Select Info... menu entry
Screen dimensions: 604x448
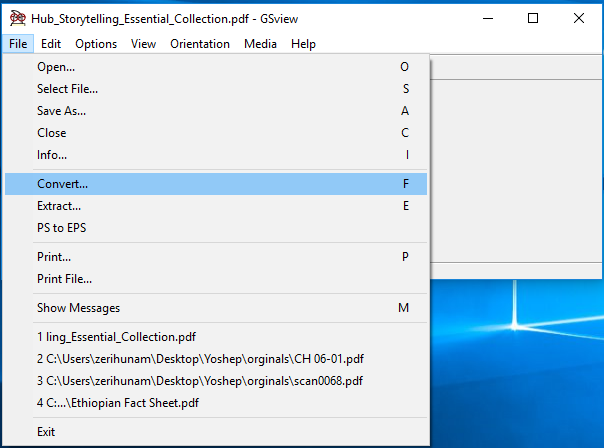click(216, 155)
